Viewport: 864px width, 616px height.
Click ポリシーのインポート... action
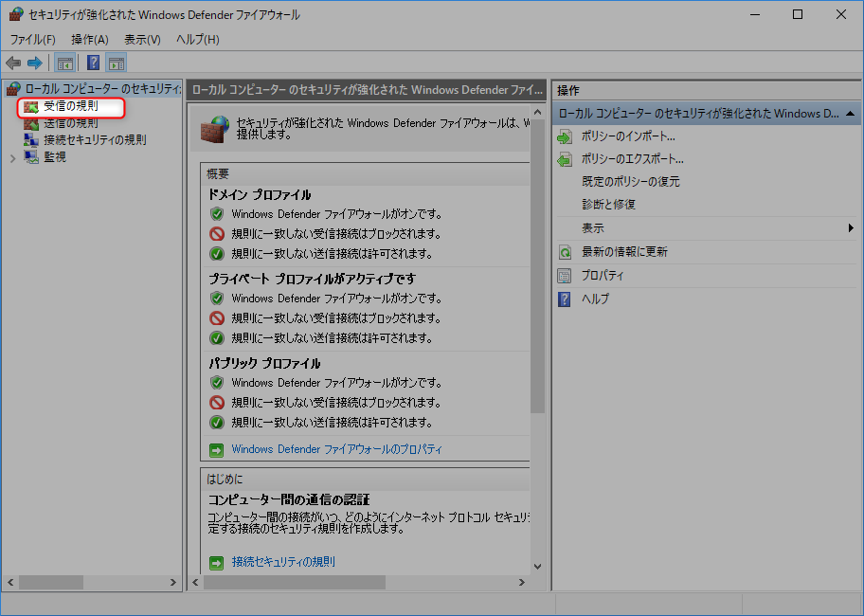click(x=628, y=136)
